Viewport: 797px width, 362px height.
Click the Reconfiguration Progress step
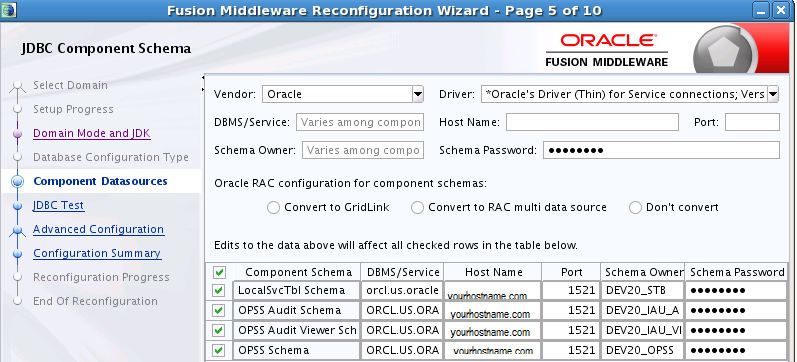(x=101, y=277)
